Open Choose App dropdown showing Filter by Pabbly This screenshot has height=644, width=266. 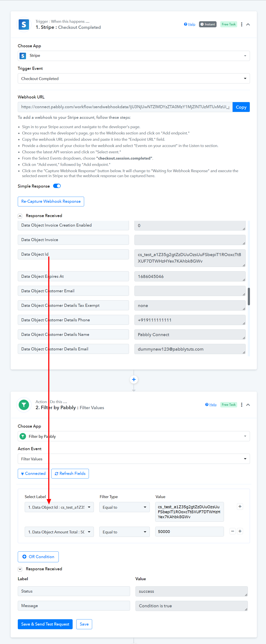tap(134, 436)
